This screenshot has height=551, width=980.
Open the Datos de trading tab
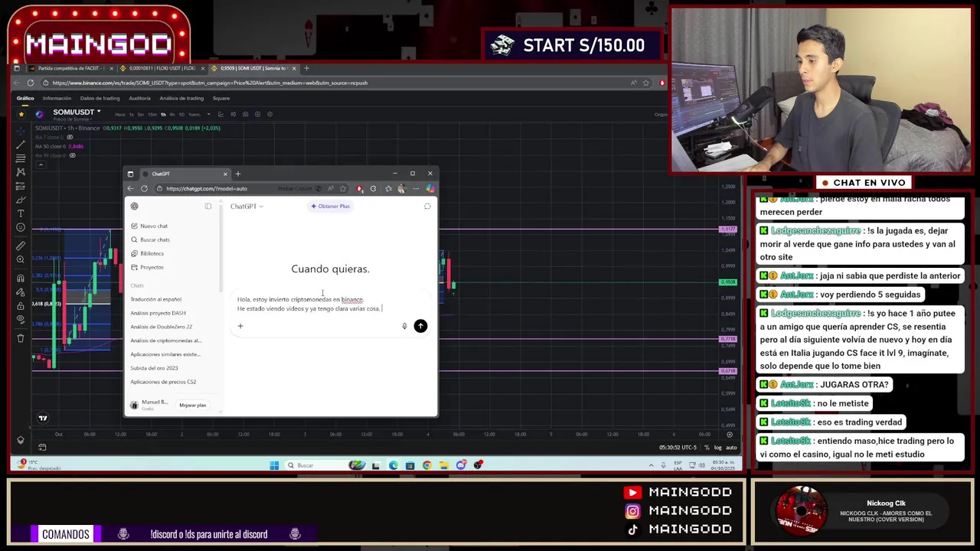(x=100, y=98)
